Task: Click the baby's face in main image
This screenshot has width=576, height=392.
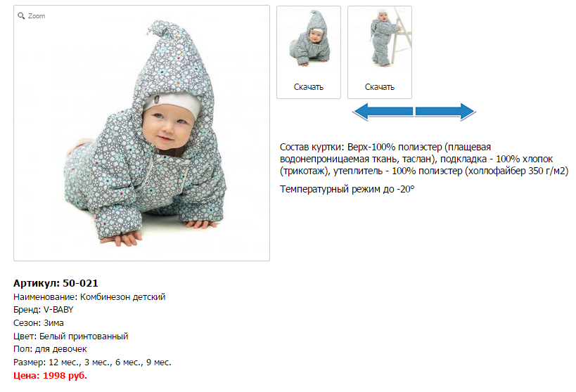Action: pos(168,126)
